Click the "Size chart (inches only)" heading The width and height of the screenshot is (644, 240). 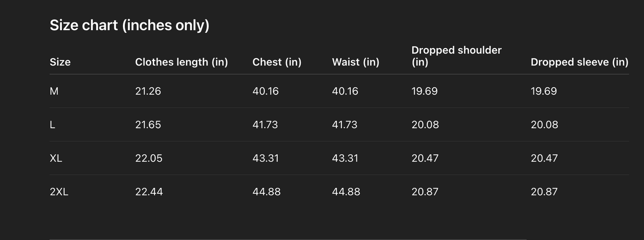point(129,25)
